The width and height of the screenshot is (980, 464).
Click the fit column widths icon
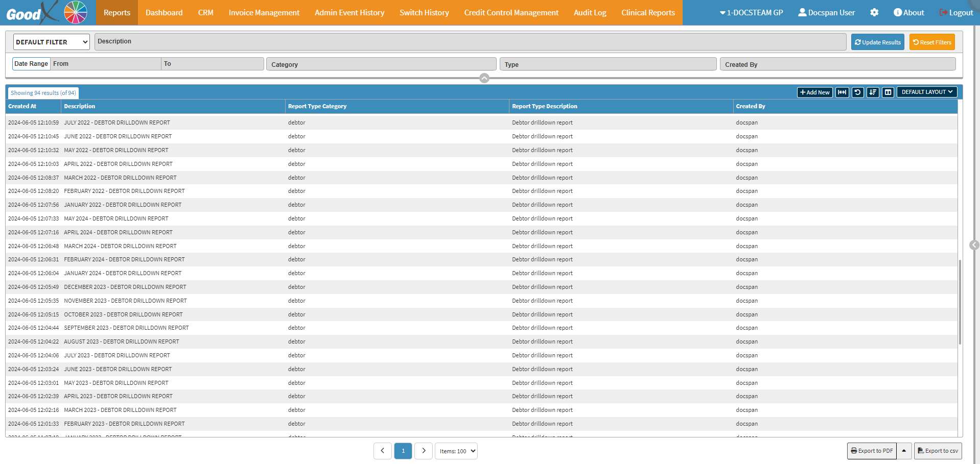[842, 92]
